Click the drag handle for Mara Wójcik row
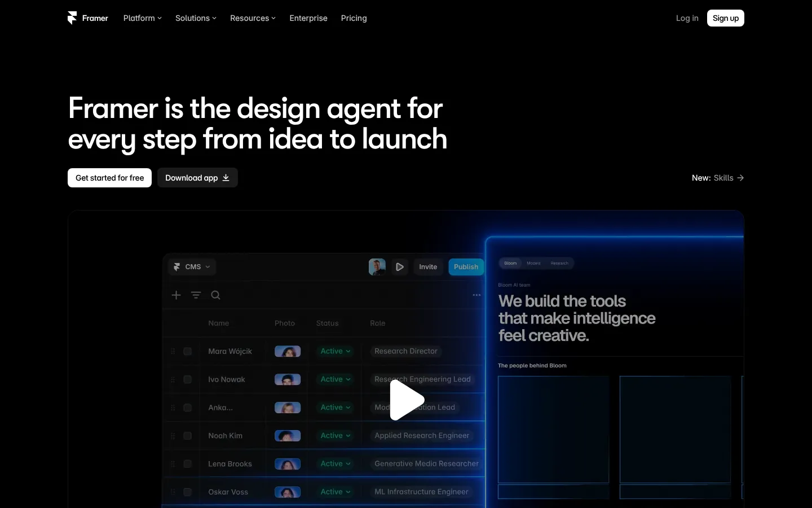The image size is (812, 508). 173,351
